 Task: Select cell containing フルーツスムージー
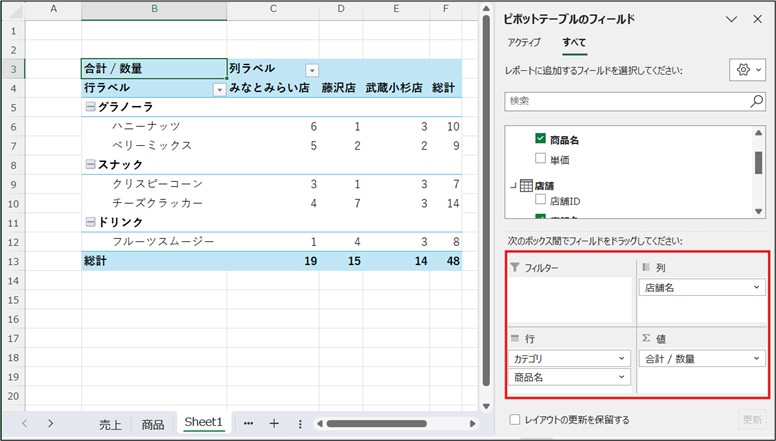click(154, 242)
